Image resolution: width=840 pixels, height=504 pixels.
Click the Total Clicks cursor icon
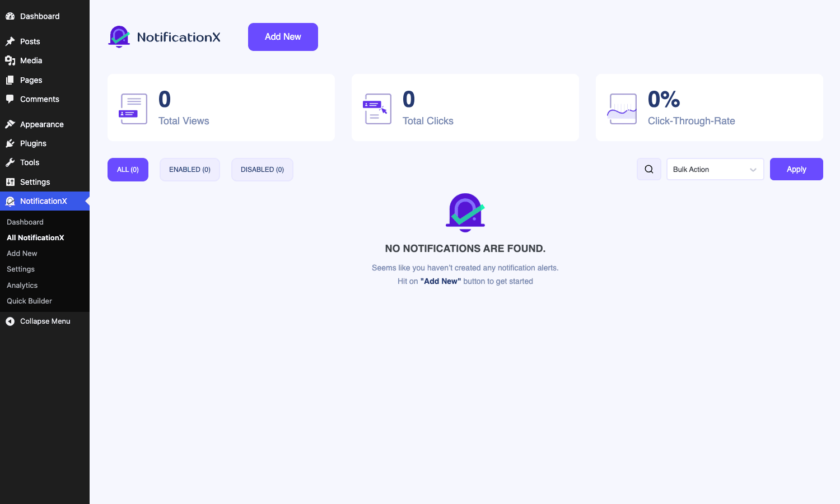tap(377, 108)
